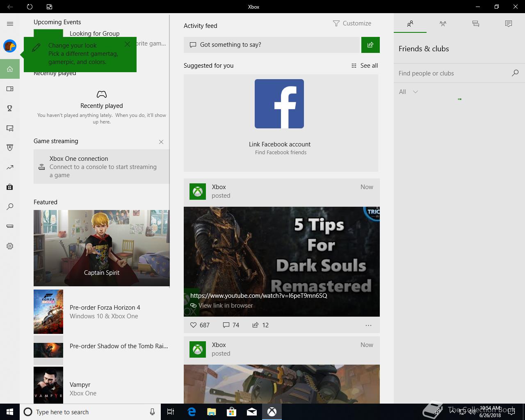Like the Dark Souls post

click(x=200, y=325)
